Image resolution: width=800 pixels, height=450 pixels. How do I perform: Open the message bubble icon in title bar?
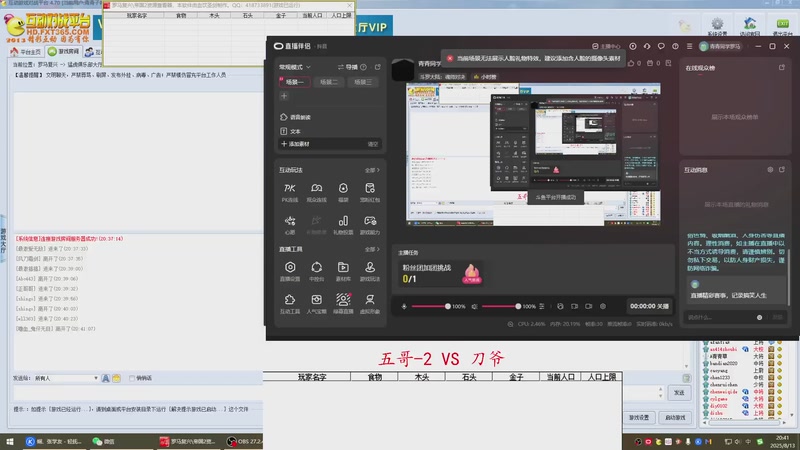pos(661,46)
